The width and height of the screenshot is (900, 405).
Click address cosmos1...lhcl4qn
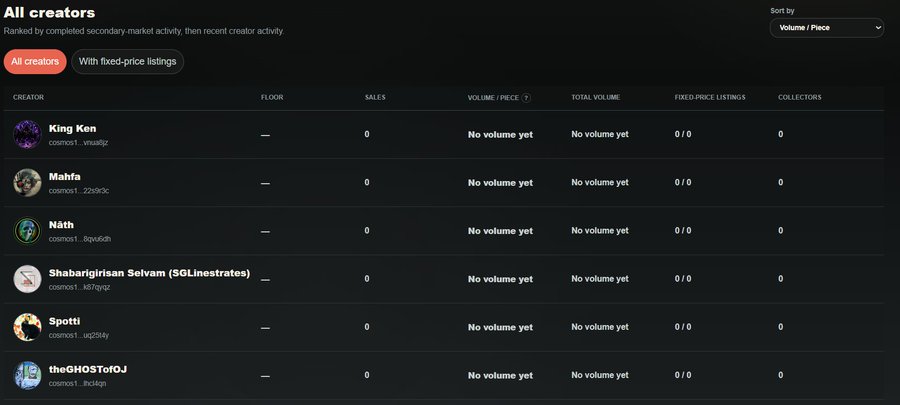[77, 384]
